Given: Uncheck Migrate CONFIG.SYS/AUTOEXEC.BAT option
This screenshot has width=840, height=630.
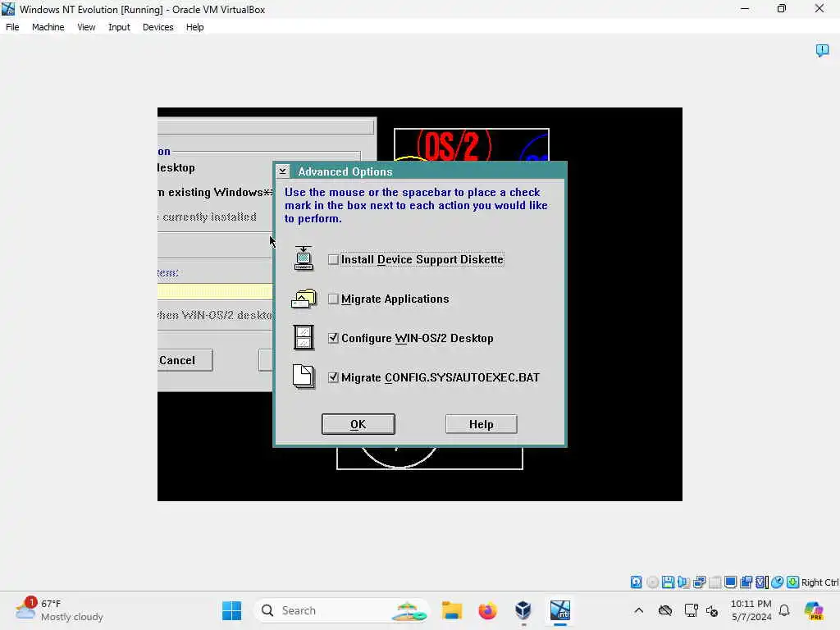Looking at the screenshot, I should point(333,377).
